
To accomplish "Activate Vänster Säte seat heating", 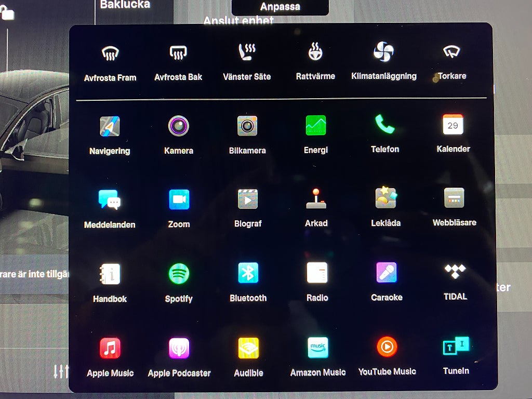I will [x=247, y=52].
